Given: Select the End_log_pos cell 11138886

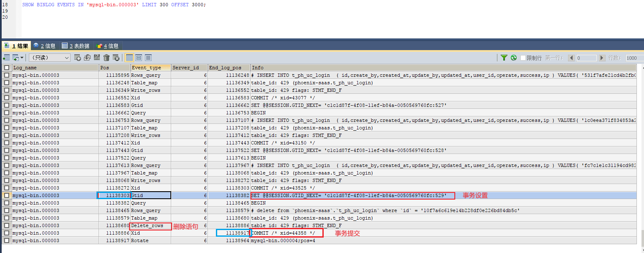Looking at the screenshot, I should coord(229,225).
